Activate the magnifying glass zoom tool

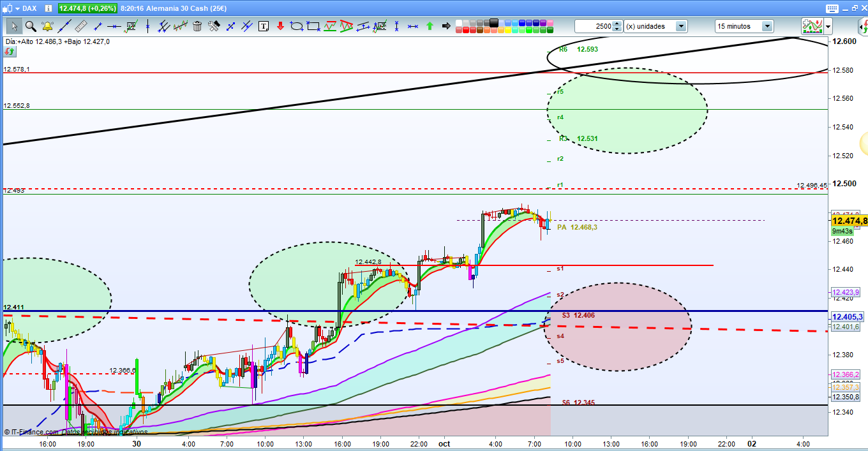click(x=31, y=26)
